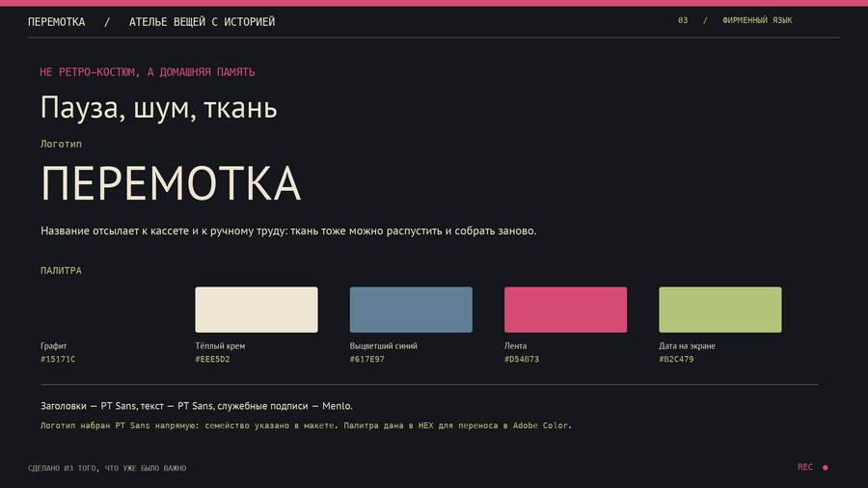Click the fonts line Заголовки — PT Sans
The width and height of the screenshot is (868, 488).
tap(197, 406)
